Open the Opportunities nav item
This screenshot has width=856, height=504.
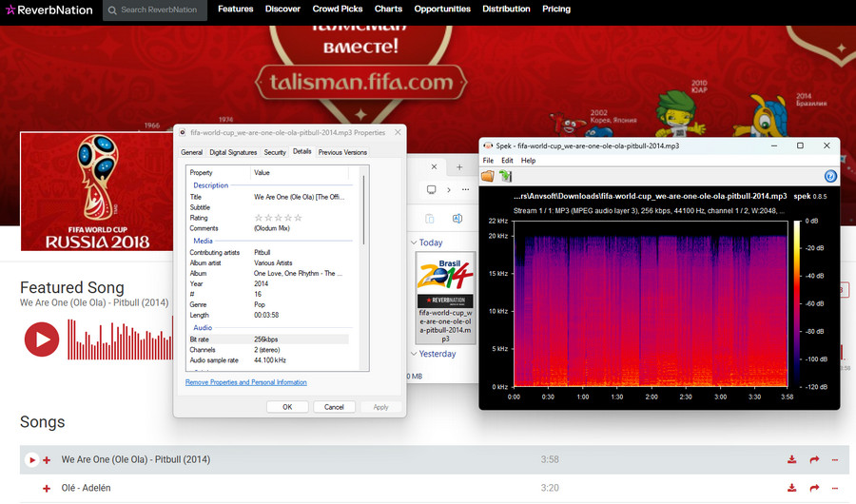tap(442, 9)
